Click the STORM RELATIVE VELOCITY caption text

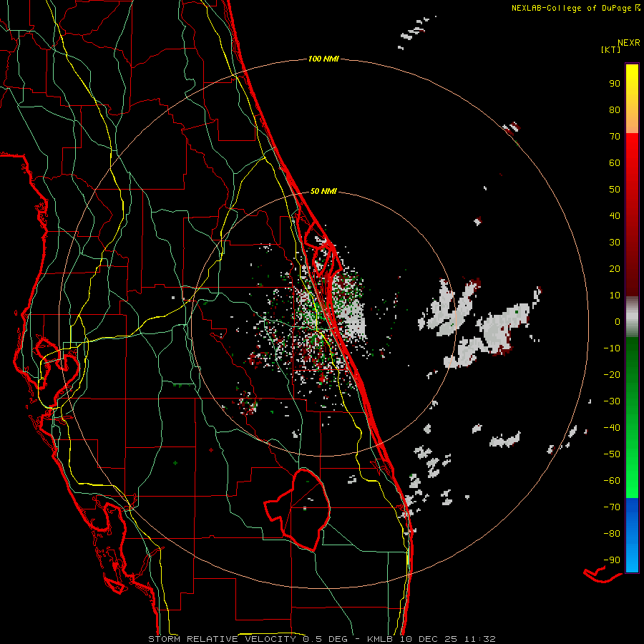click(222, 639)
